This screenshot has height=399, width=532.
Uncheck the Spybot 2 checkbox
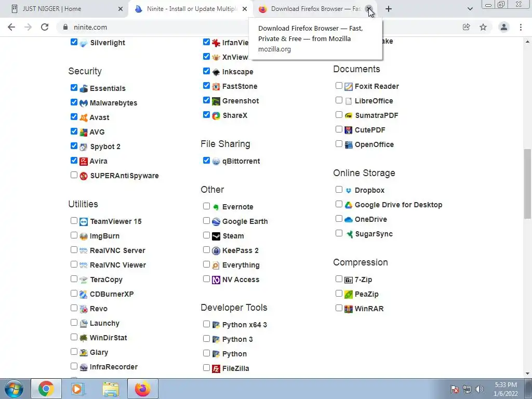[x=74, y=146]
